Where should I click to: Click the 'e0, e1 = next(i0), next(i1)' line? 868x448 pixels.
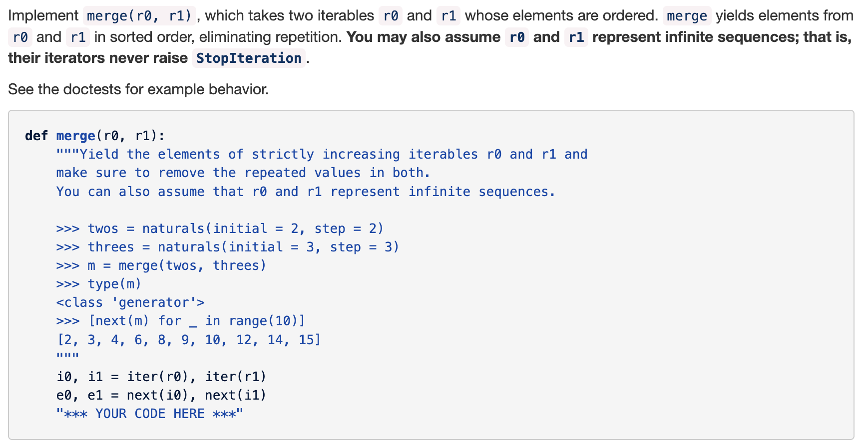[161, 395]
